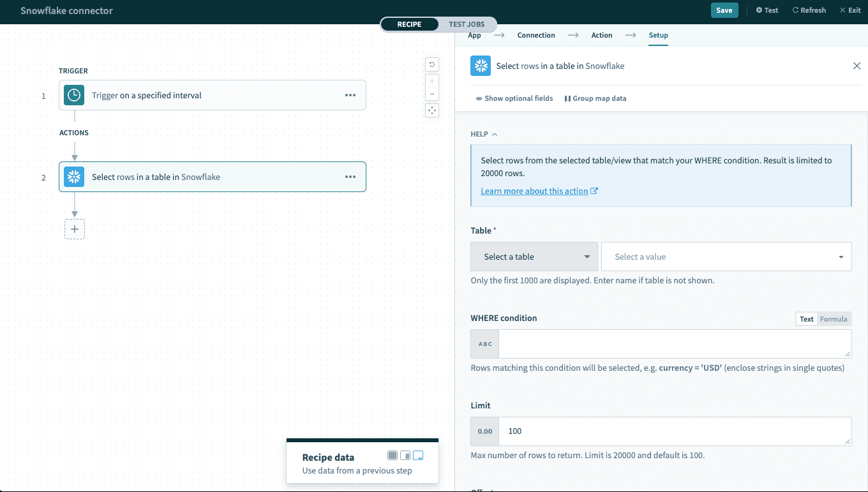868x492 pixels.
Task: Zoom out on the recipe canvas
Action: [x=432, y=94]
